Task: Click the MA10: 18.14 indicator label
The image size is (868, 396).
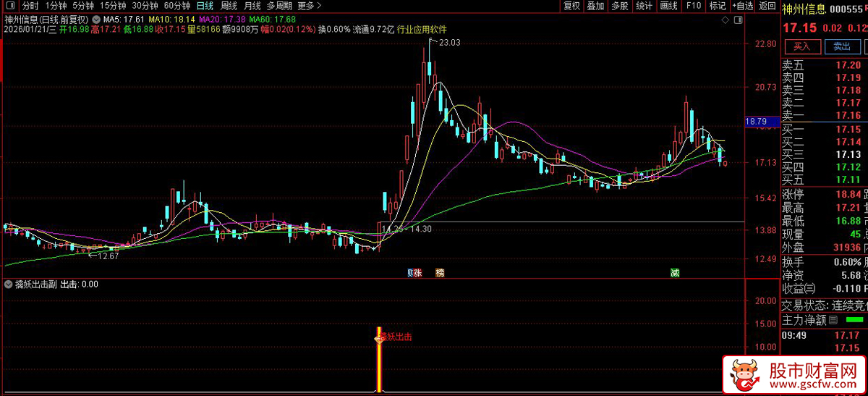Action: pos(171,19)
